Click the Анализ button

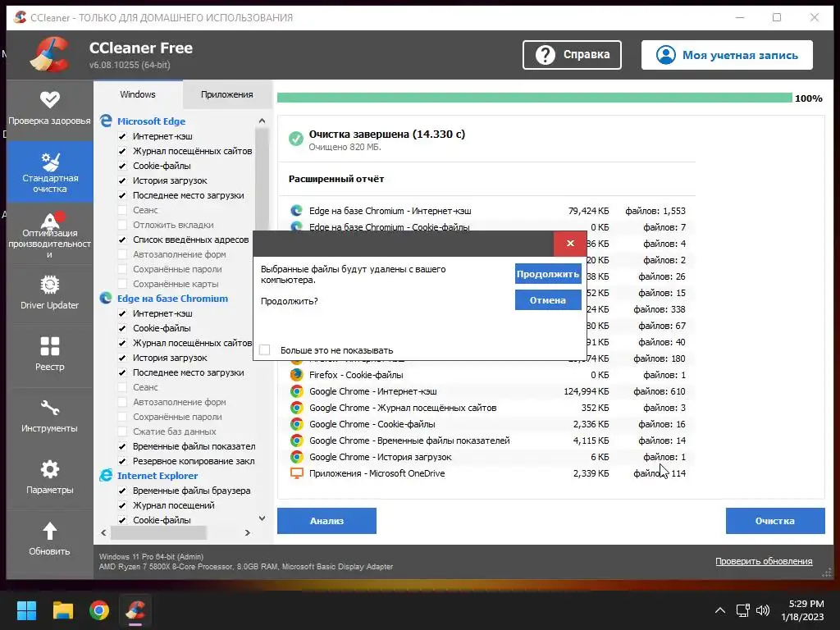pyautogui.click(x=326, y=521)
